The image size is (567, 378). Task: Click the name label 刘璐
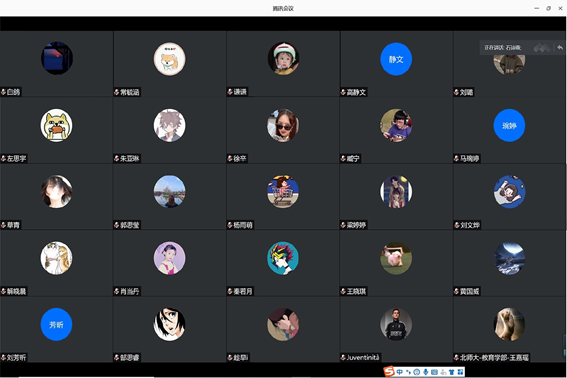coord(466,92)
